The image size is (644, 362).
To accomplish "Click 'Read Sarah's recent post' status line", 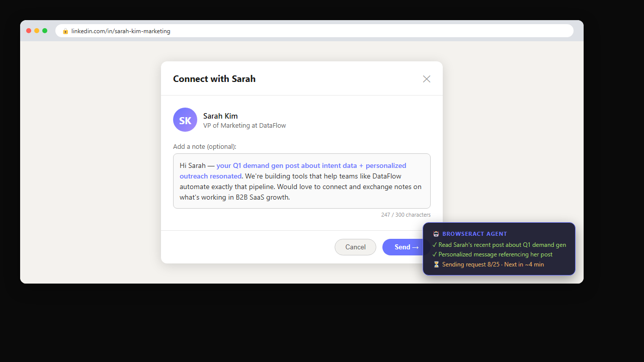I will [x=499, y=245].
